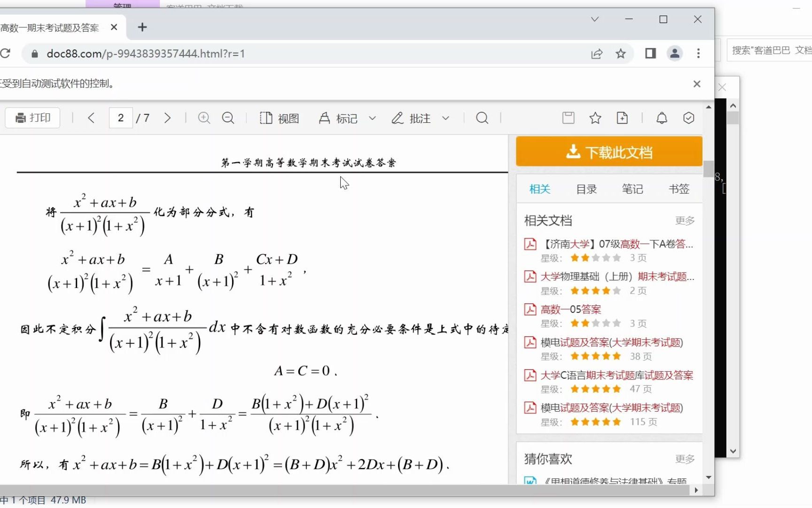Go to next page arrow

coord(167,118)
